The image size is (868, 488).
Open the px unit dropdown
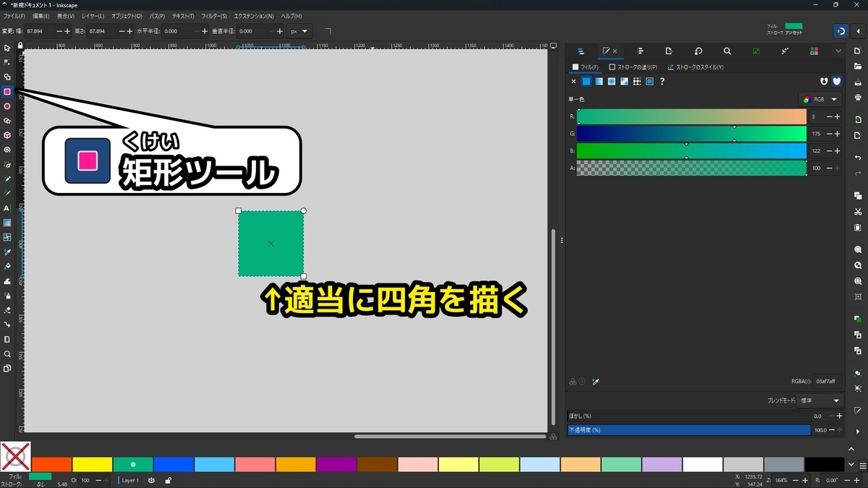(x=298, y=31)
